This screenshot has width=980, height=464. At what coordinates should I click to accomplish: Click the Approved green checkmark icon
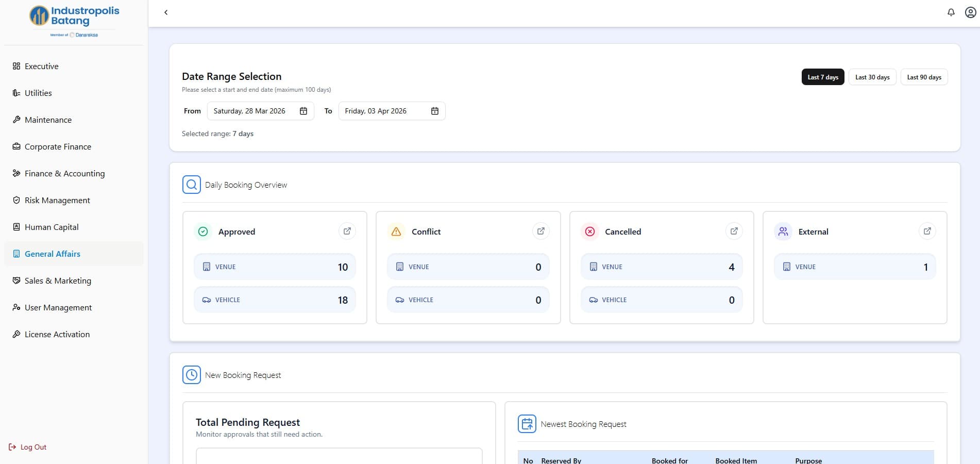[x=203, y=231]
